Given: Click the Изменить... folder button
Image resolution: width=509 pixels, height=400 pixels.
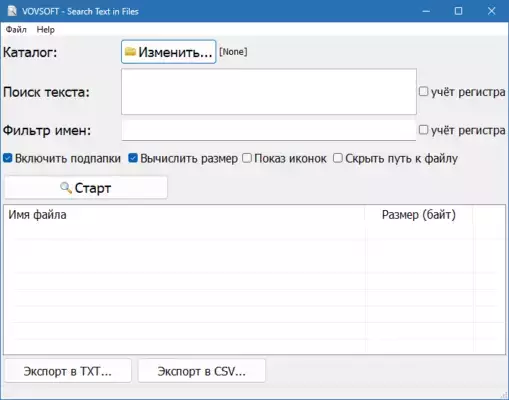Looking at the screenshot, I should coord(169,52).
